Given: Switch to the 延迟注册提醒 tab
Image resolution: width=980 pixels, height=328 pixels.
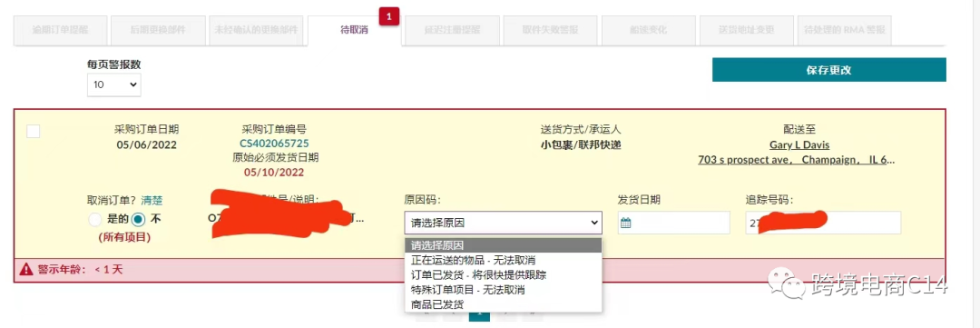Looking at the screenshot, I should (452, 30).
